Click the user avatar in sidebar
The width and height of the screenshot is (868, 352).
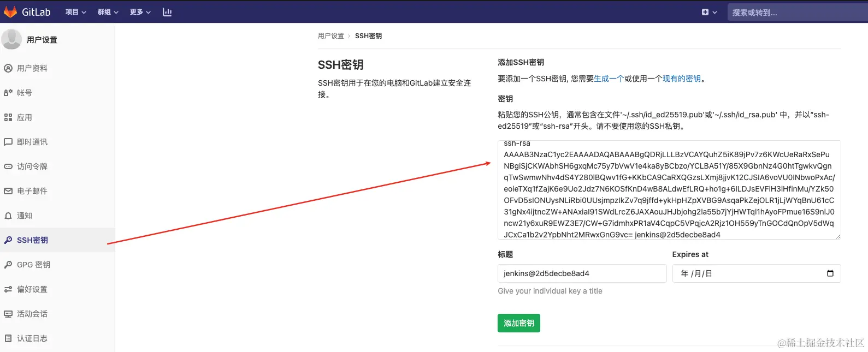click(x=11, y=39)
